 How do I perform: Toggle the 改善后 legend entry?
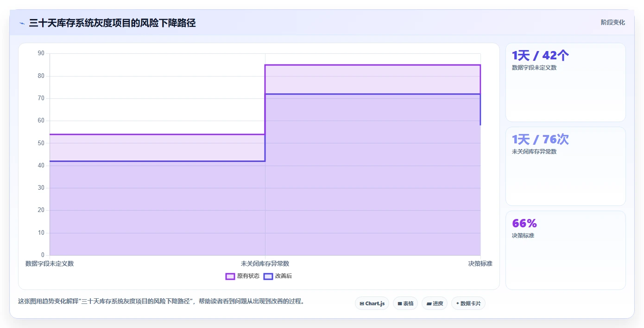(278, 276)
